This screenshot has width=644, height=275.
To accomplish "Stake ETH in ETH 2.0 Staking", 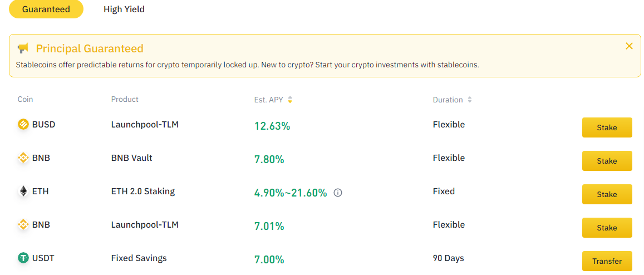I will 607,194.
